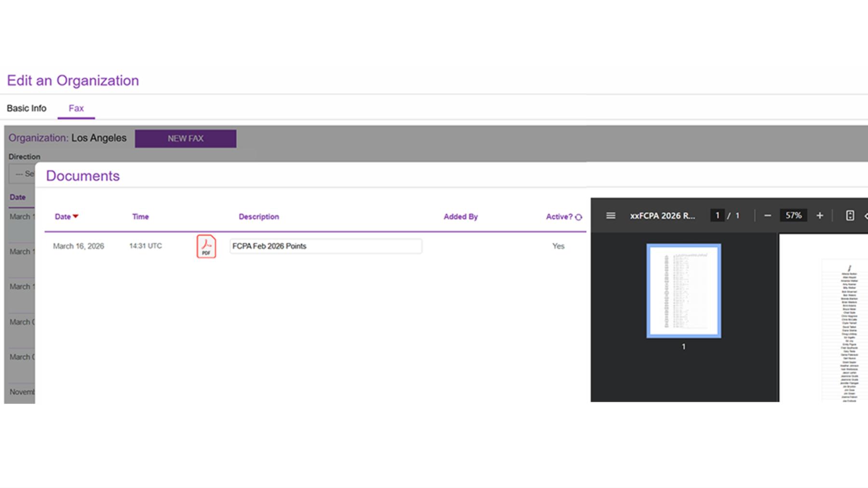Click the 57% zoom level field
The width and height of the screenshot is (868, 488).
pyautogui.click(x=793, y=215)
